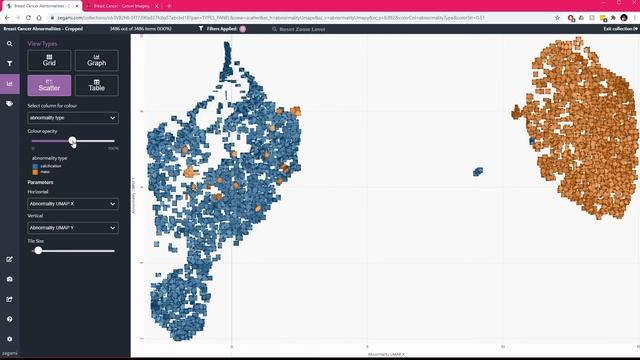Click Reset Zoom Level
This screenshot has height=360, width=640.
click(299, 29)
